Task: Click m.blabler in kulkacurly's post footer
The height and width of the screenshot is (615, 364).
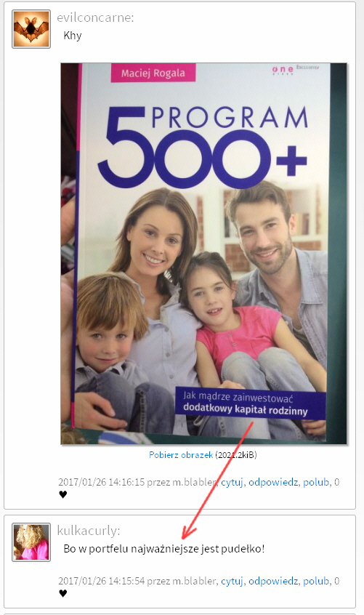Action: point(194,581)
